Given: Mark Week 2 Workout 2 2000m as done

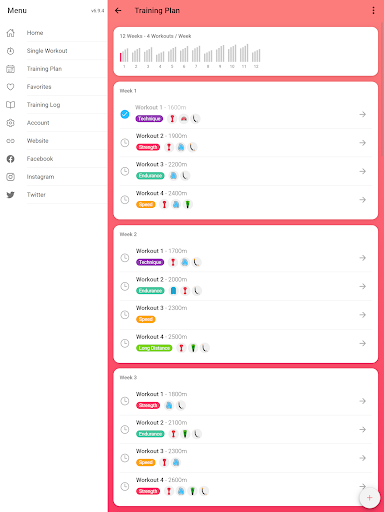Looking at the screenshot, I should 125,286.
